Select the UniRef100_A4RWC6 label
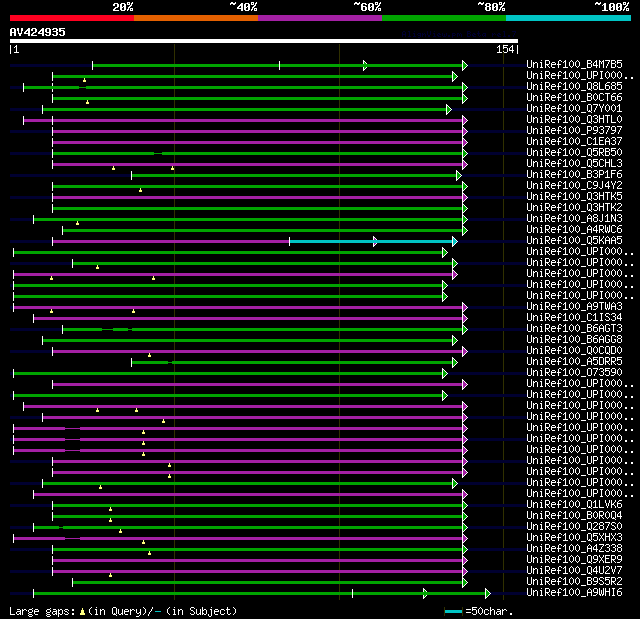 [x=574, y=230]
